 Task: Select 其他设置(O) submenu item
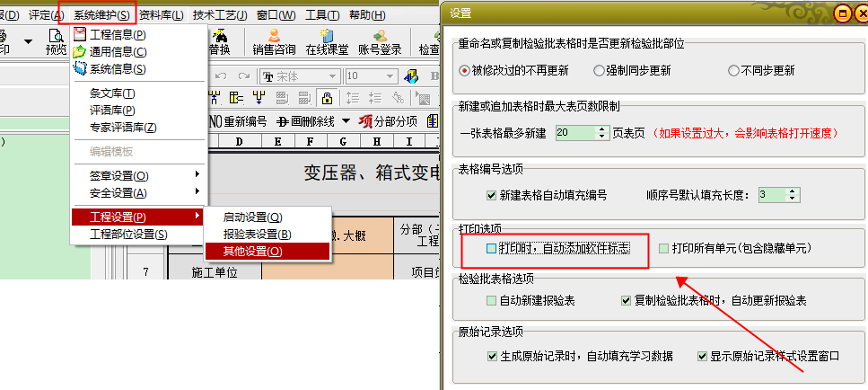267,252
